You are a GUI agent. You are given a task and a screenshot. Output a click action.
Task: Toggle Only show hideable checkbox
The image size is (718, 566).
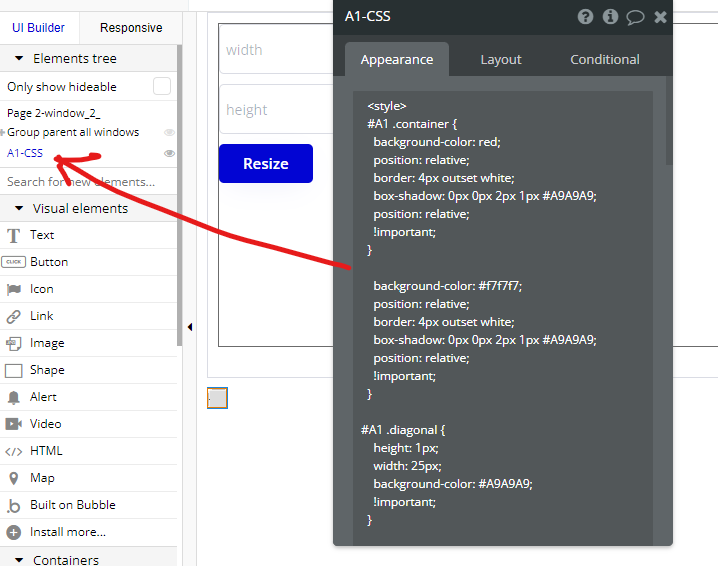(x=162, y=86)
